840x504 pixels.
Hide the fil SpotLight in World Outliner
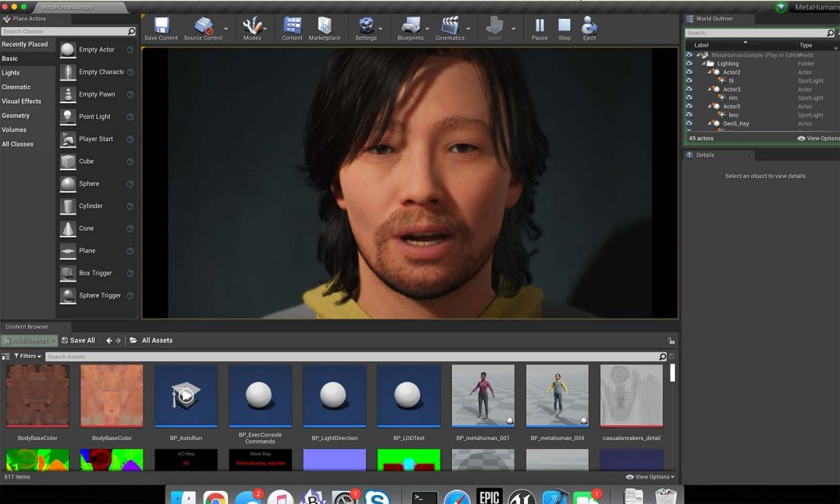pos(690,80)
